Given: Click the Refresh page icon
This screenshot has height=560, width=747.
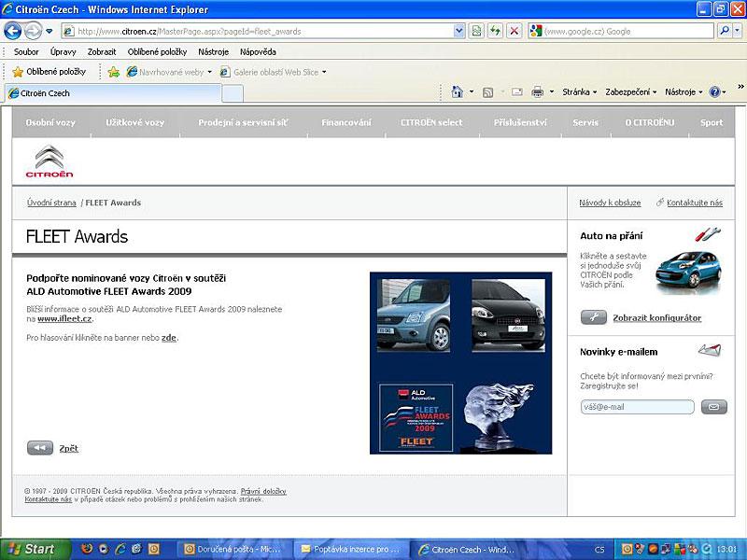Looking at the screenshot, I should click(495, 32).
